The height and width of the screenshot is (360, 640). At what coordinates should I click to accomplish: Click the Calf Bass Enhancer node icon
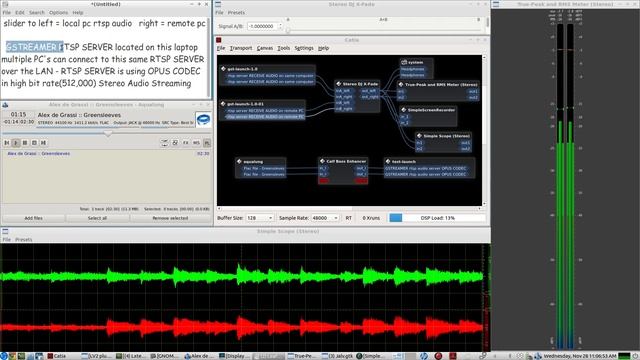click(x=322, y=161)
